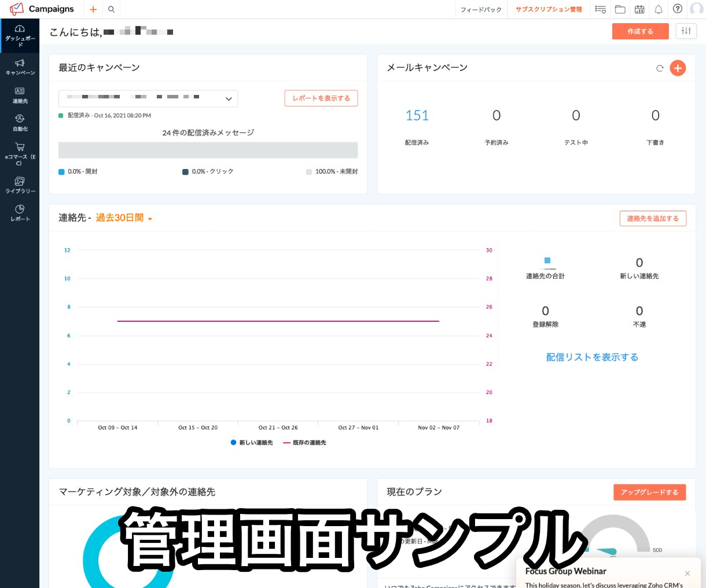
Task: Open サブスクリプション管理
Action: pyautogui.click(x=549, y=9)
